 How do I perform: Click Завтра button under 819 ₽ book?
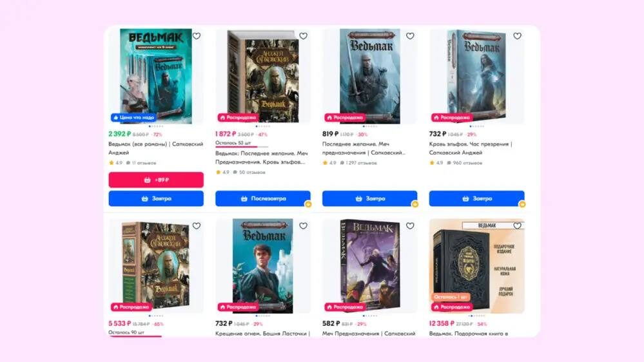[x=369, y=198]
